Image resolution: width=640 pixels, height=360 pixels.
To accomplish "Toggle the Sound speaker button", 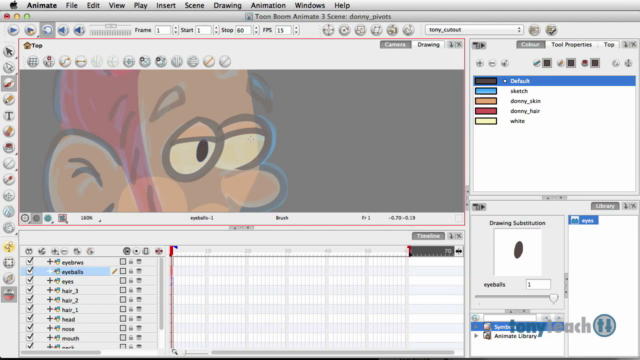I will 63,30.
